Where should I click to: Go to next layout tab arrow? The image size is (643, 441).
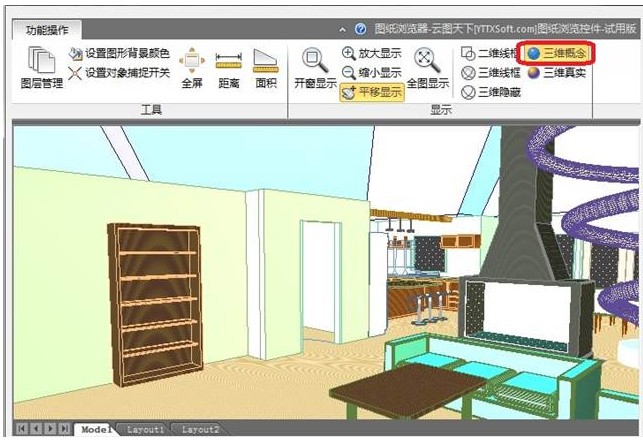point(50,429)
